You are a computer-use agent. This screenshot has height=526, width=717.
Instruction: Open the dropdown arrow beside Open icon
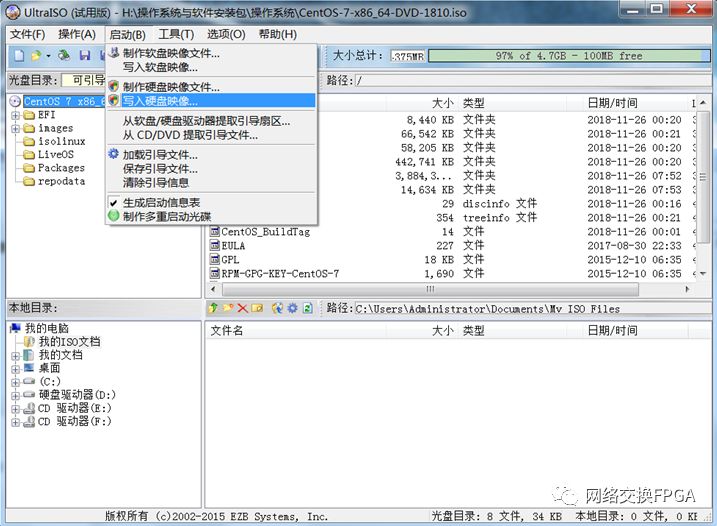click(48, 56)
